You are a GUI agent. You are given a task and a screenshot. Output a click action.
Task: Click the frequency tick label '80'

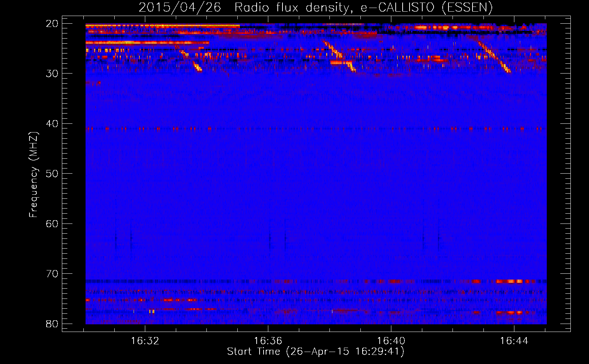52,324
